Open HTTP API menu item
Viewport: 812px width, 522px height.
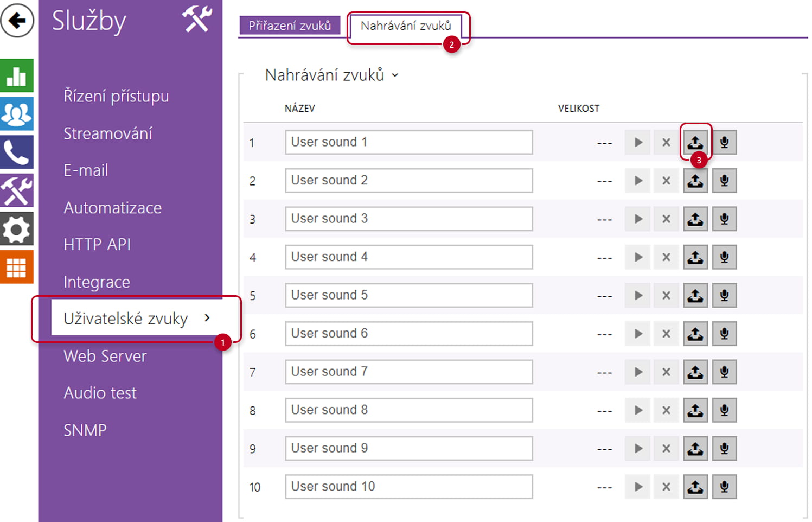pyautogui.click(x=97, y=245)
